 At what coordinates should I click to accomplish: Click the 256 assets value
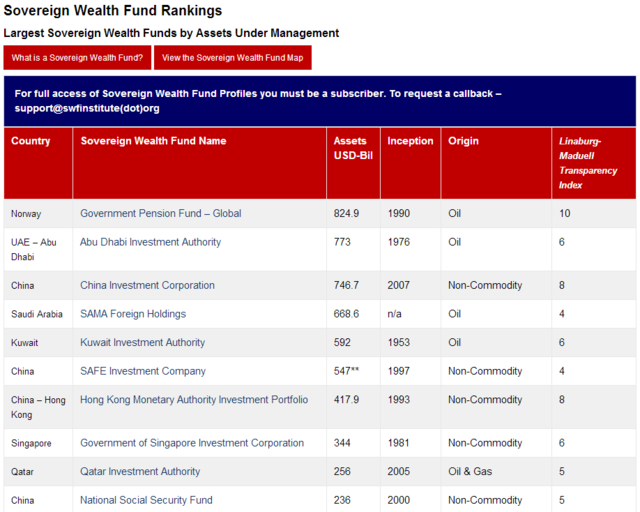click(342, 472)
